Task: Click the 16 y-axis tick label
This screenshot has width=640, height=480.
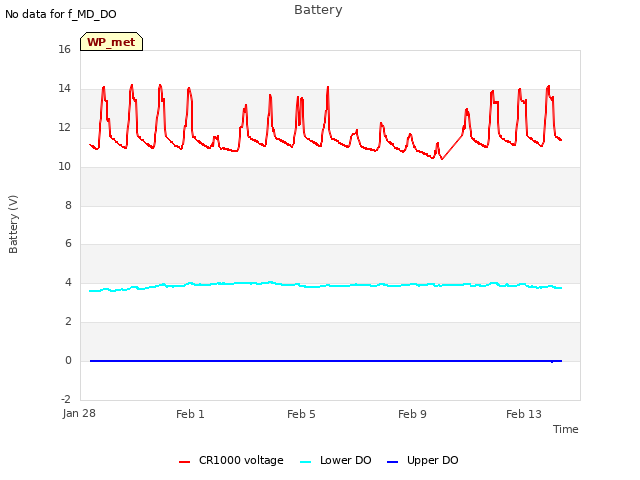Action: pyautogui.click(x=64, y=49)
